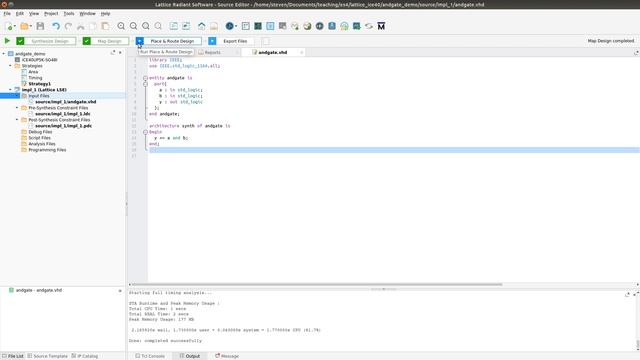This screenshot has height=360, width=640.
Task: Click the Zoom In magnifier icon
Action: point(121,26)
